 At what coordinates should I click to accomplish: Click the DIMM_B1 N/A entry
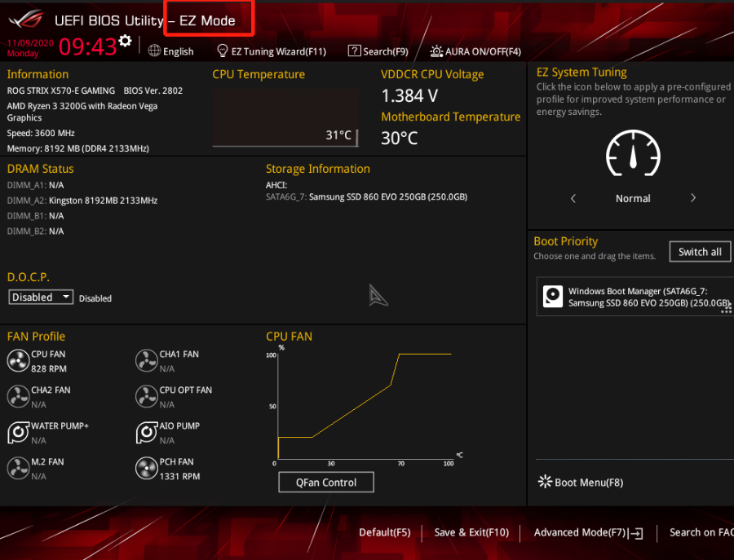(36, 216)
